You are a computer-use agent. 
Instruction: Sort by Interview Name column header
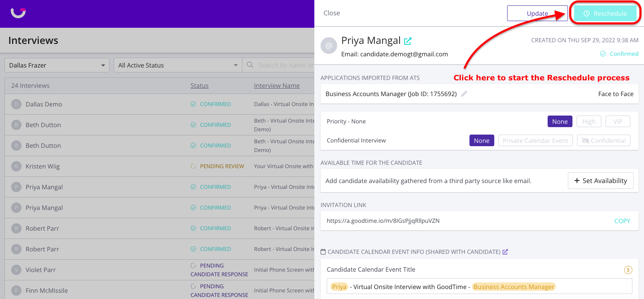277,86
